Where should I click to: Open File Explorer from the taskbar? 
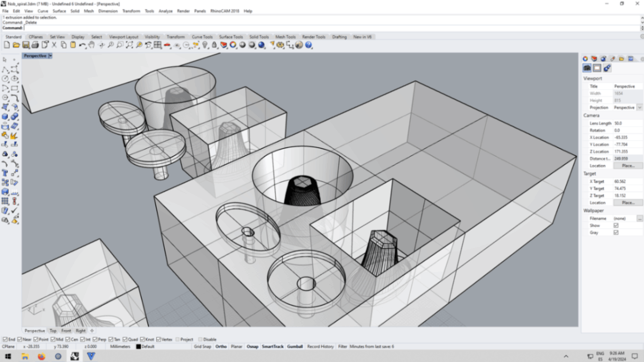[25, 357]
